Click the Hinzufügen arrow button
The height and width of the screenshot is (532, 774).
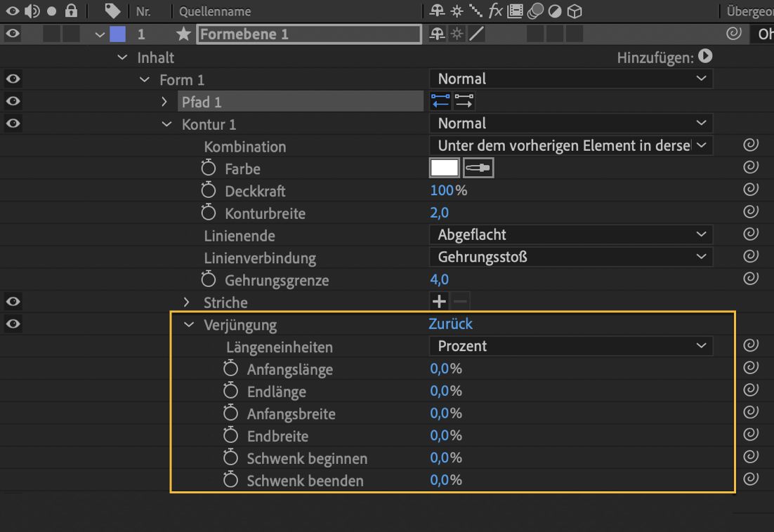pyautogui.click(x=705, y=56)
